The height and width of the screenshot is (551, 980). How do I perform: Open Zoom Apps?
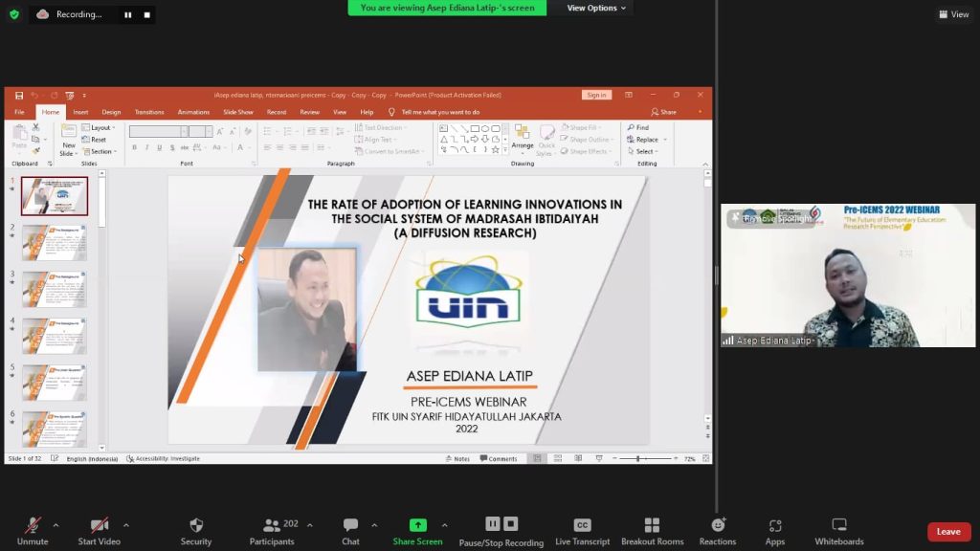click(x=775, y=532)
